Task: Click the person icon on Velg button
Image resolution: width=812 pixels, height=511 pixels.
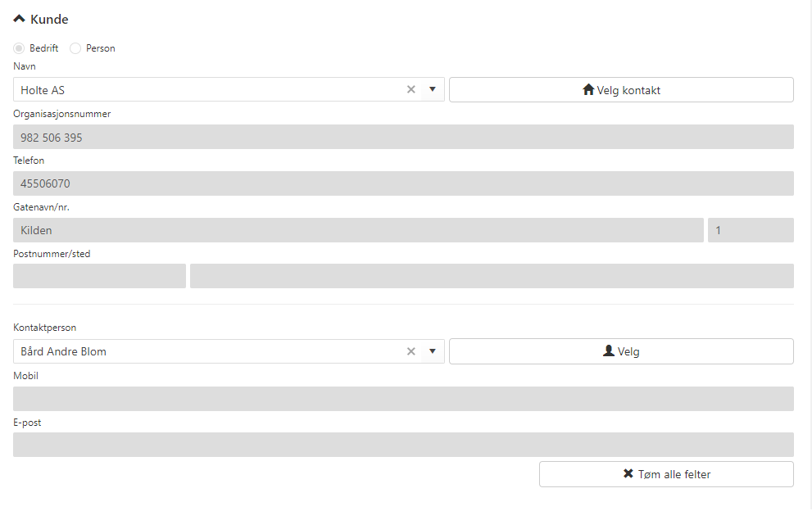Action: click(608, 351)
